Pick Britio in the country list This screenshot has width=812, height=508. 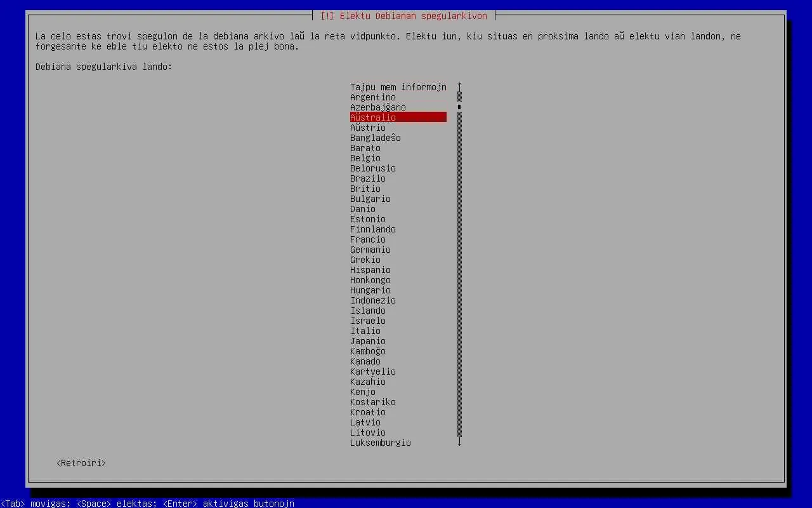(365, 189)
